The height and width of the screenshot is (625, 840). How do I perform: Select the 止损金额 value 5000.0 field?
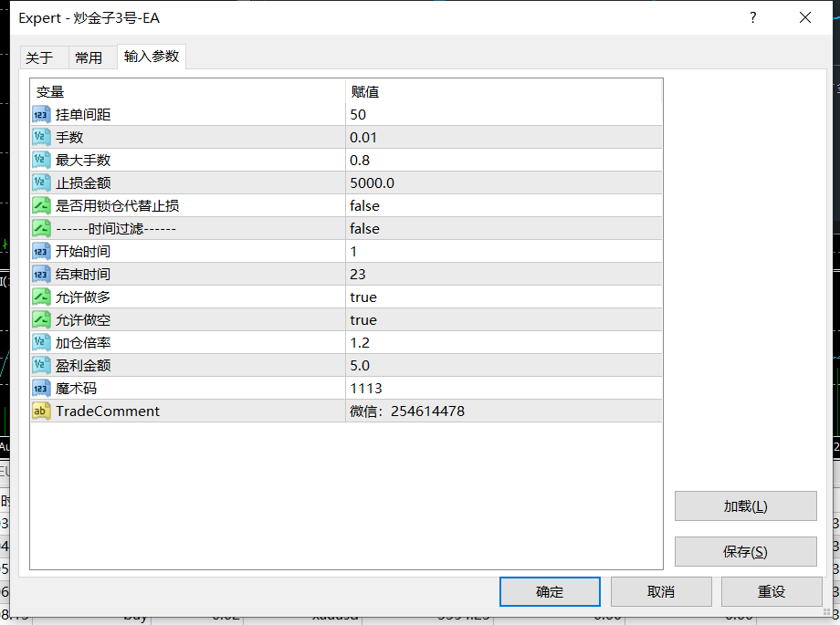pos(504,183)
